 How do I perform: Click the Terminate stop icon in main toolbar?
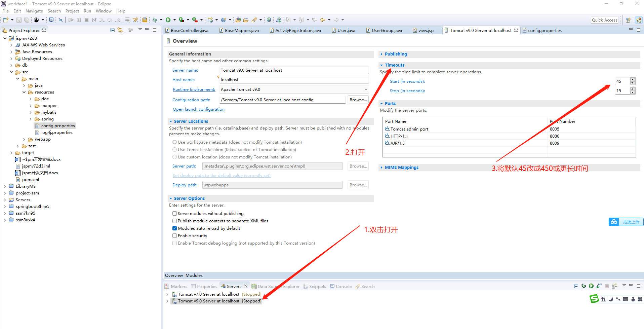[x=86, y=20]
